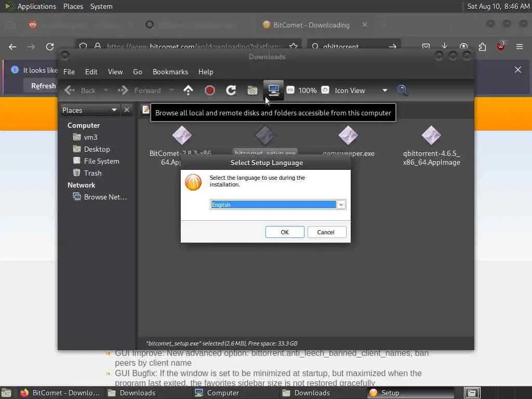Select the BitComet AppImage file icon
The image size is (532, 399).
(181, 136)
